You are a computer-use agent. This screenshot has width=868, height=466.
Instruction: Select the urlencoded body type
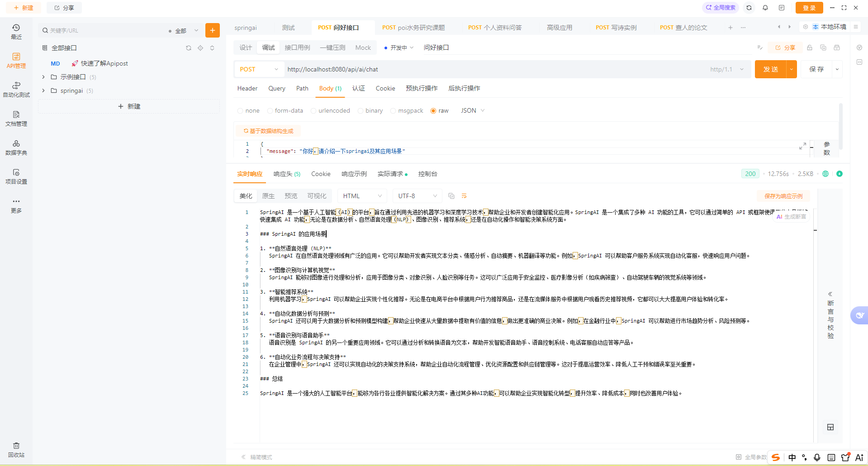(330, 111)
